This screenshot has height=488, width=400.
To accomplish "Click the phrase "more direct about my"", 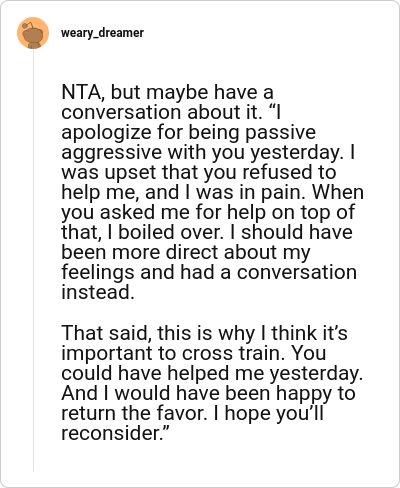I will [211, 252].
